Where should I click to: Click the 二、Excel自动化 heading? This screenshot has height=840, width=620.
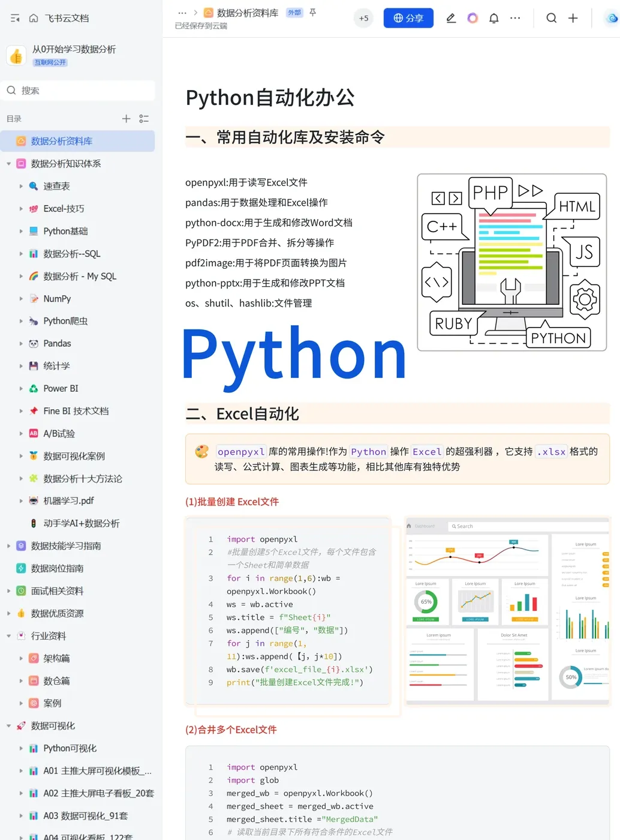[242, 413]
